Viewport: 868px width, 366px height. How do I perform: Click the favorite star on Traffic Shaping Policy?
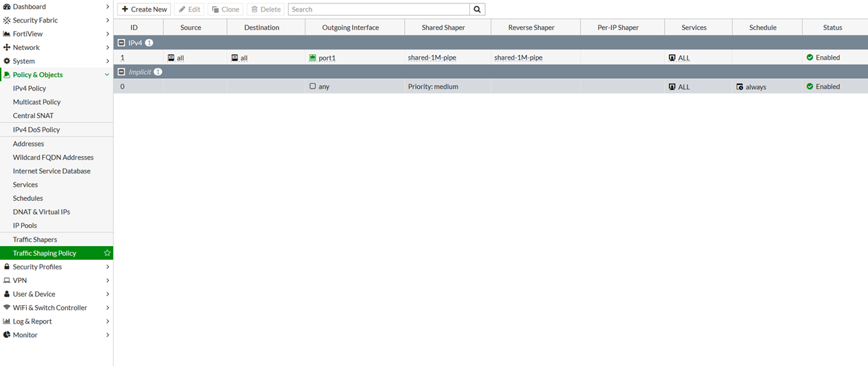pyautogui.click(x=107, y=253)
